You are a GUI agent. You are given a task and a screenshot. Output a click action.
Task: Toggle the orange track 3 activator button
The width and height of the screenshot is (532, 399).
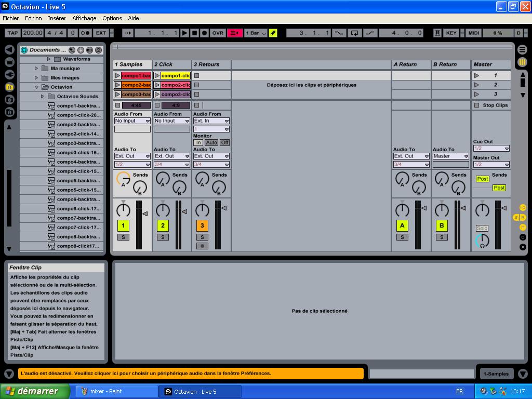pyautogui.click(x=202, y=225)
